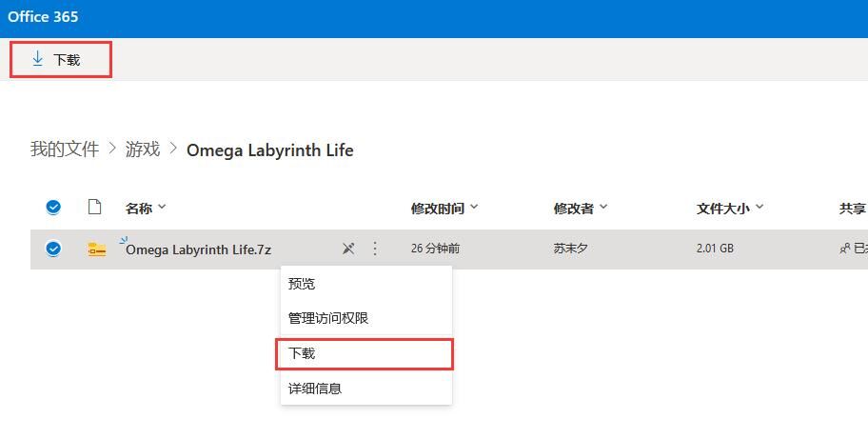Select 管理访问权限 in the context menu
Screen dimensions: 868x439
[328, 318]
